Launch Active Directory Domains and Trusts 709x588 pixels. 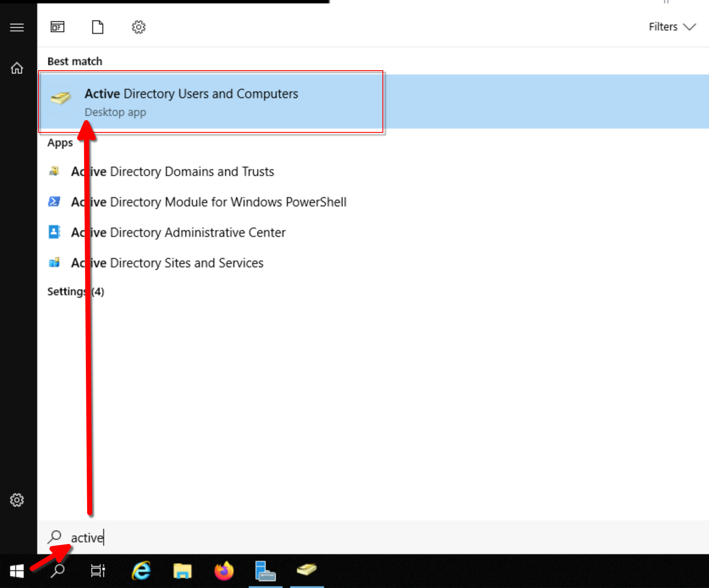pyautogui.click(x=172, y=172)
